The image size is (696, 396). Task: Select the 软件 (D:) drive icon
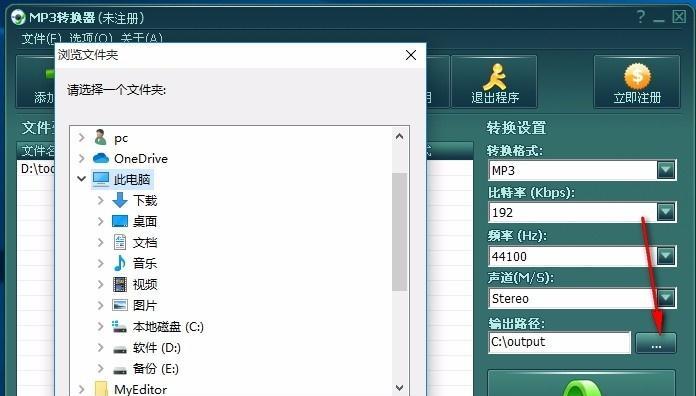tap(120, 349)
